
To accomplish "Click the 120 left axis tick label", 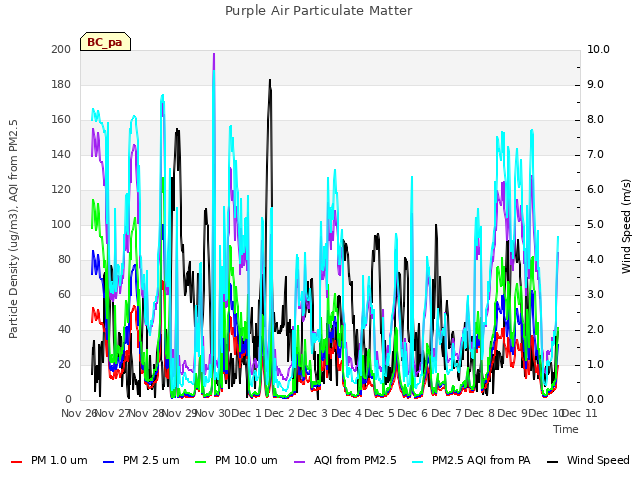I will point(61,190).
